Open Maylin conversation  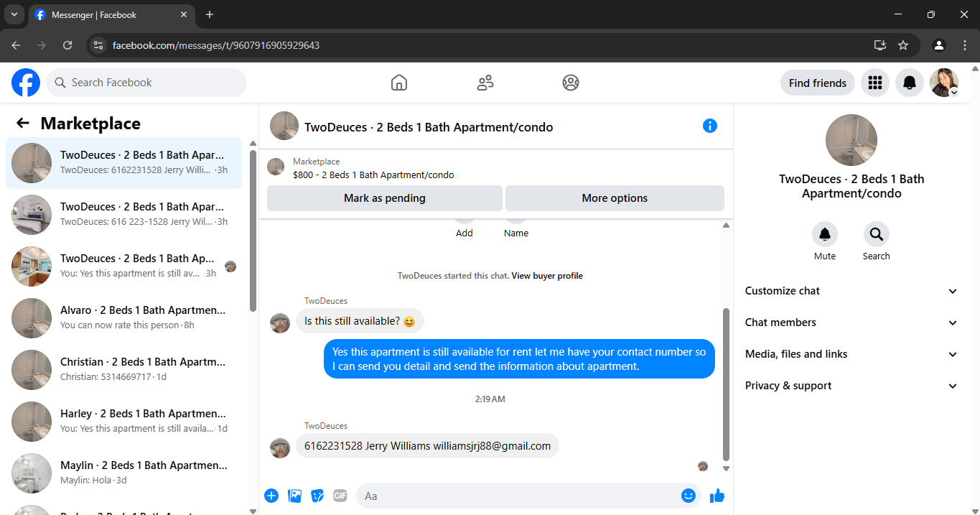click(123, 473)
